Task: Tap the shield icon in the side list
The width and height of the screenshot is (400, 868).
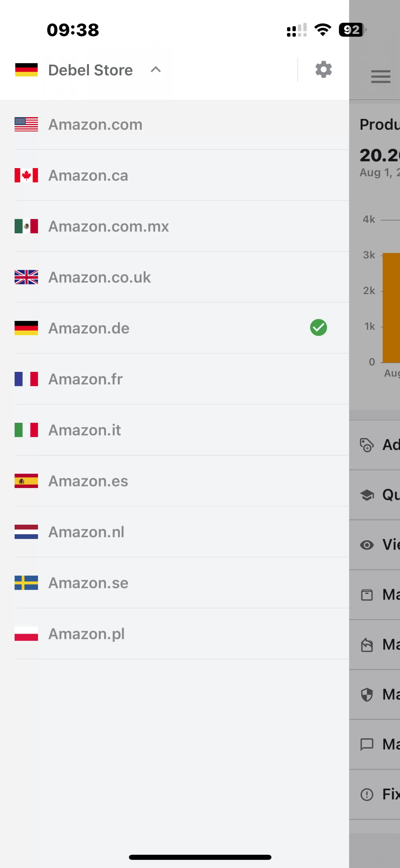Action: point(367,694)
